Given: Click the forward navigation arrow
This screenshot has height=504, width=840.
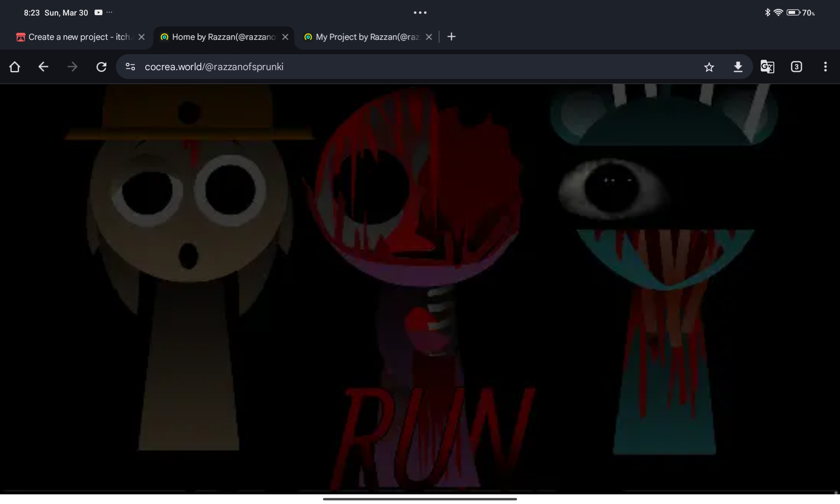Looking at the screenshot, I should (72, 67).
